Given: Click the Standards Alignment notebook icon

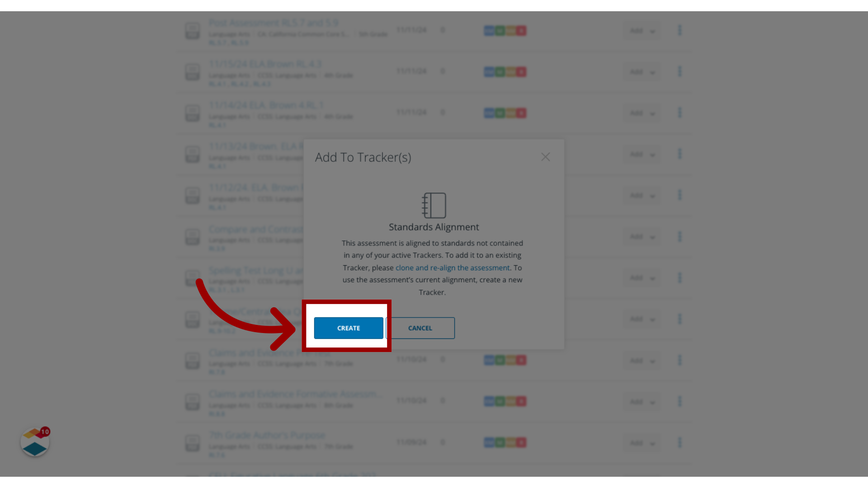Looking at the screenshot, I should click(434, 205).
